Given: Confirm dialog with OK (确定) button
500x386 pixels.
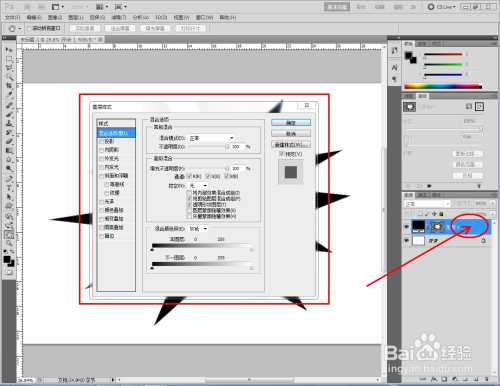Looking at the screenshot, I should click(291, 123).
